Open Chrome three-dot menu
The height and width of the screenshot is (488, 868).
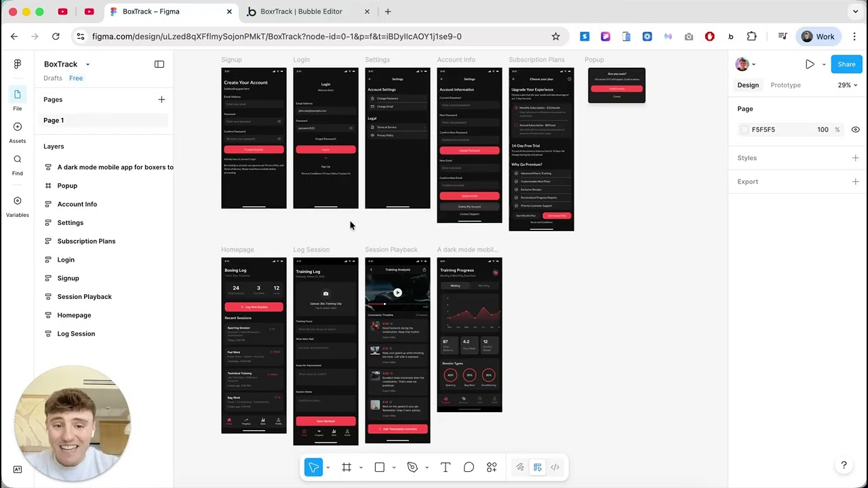click(x=854, y=37)
